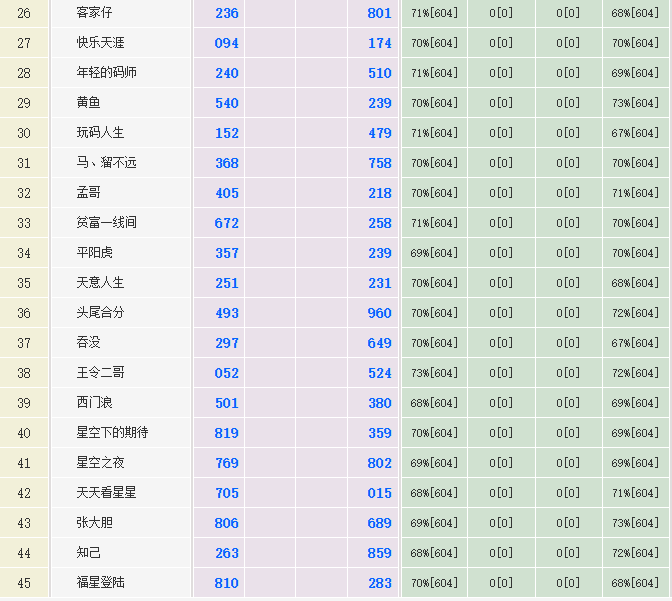The height and width of the screenshot is (601, 672).
Task: Select the 73%[604] value in 黄鱼 row
Action: tap(635, 103)
